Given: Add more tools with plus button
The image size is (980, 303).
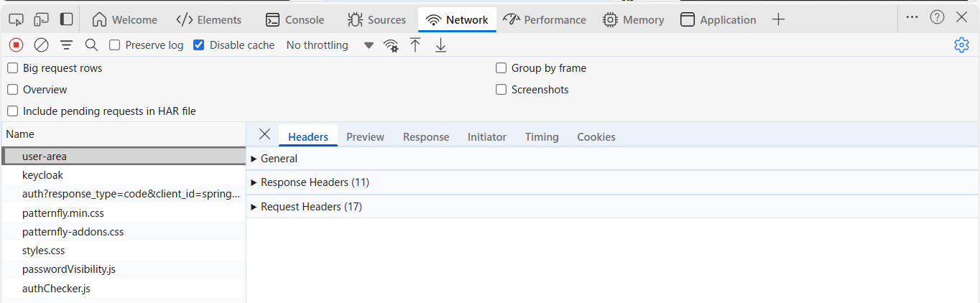Looking at the screenshot, I should click(x=778, y=19).
